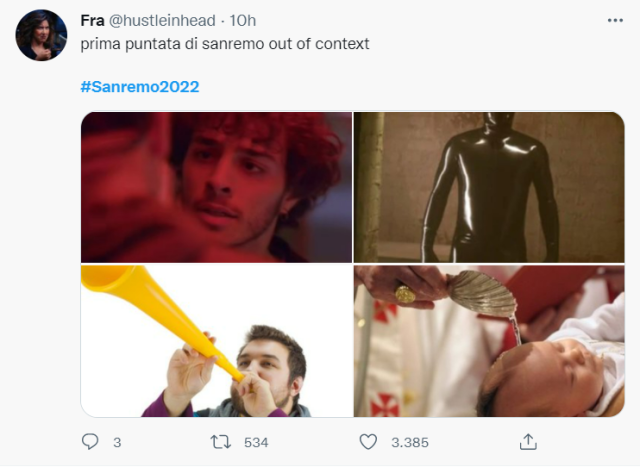Open the man blowing yellow horn photo
Image resolution: width=640 pixels, height=467 pixels.
[216, 341]
